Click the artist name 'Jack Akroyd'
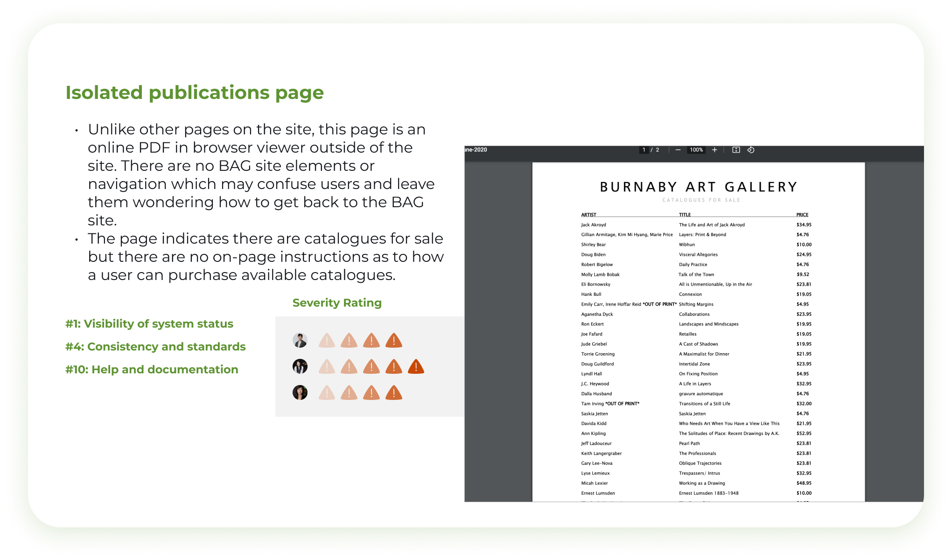952x560 pixels. click(594, 225)
